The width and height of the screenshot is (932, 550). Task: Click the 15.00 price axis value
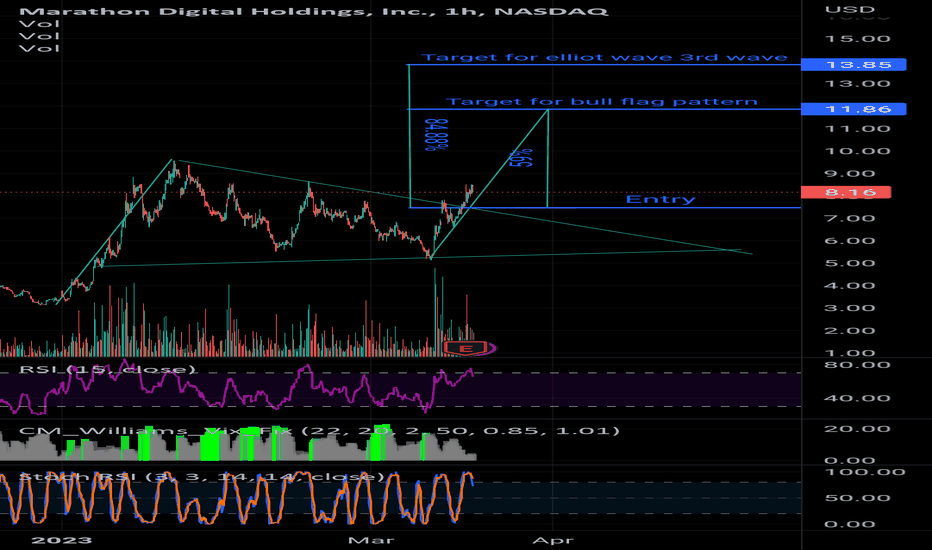click(857, 39)
